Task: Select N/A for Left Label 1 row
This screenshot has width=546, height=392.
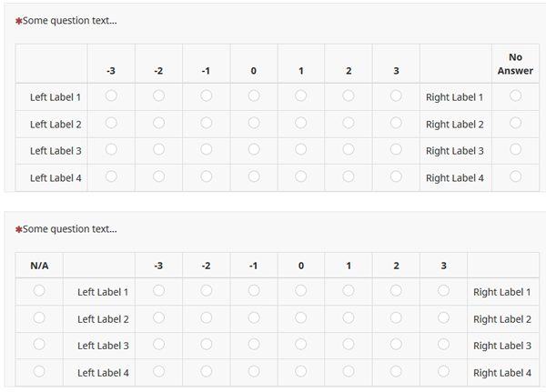Action: coord(39,291)
